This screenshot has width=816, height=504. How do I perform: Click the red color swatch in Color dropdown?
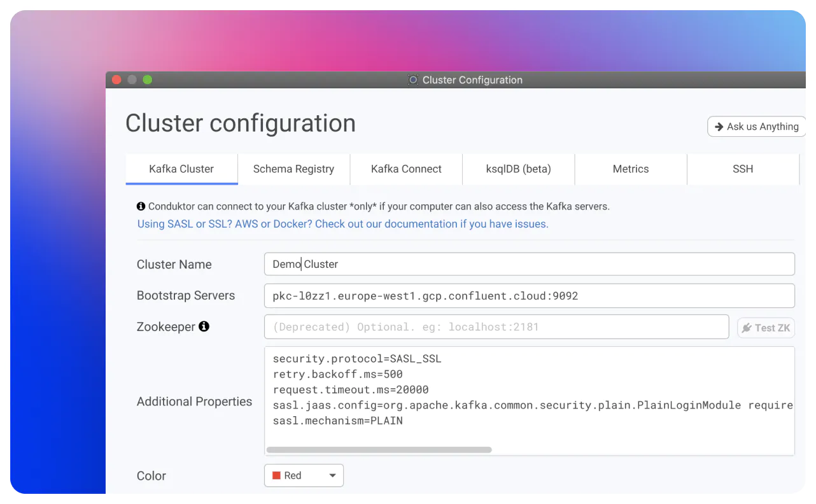[x=276, y=475]
